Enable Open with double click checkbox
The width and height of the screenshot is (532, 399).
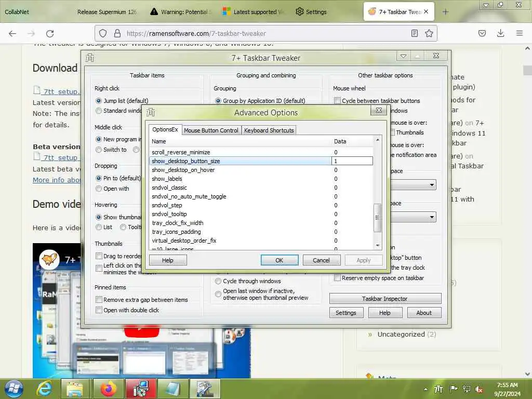click(x=99, y=310)
